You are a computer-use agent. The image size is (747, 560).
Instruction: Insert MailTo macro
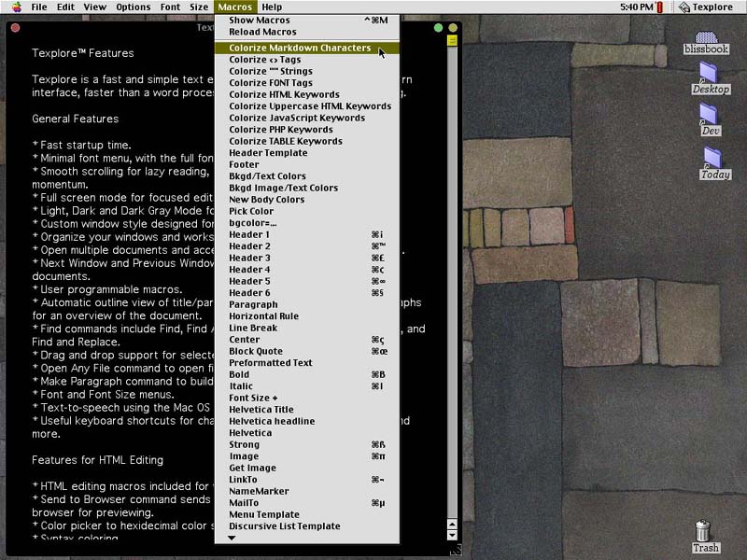tap(307, 503)
